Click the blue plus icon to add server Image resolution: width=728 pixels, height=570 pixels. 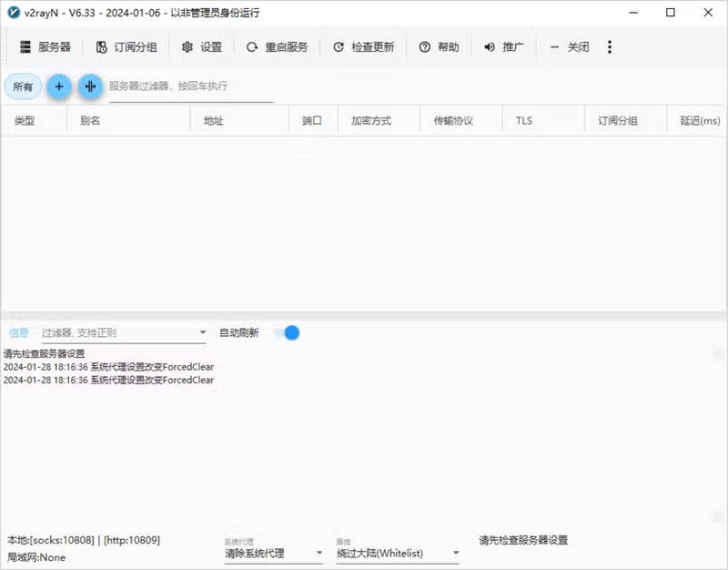click(x=59, y=87)
